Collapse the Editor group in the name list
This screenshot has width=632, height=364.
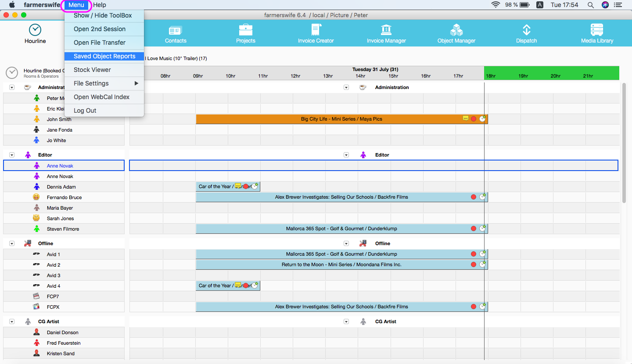[12, 155]
